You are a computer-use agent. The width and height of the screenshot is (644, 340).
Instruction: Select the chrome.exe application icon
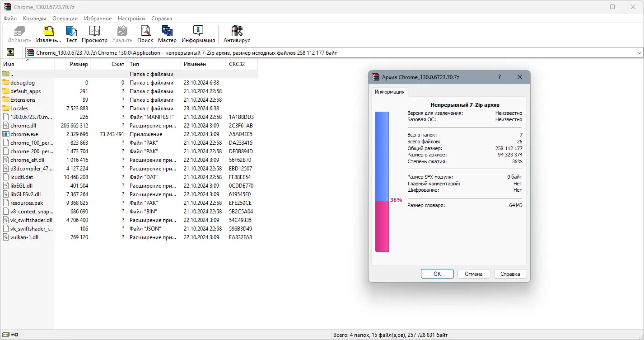(x=6, y=134)
